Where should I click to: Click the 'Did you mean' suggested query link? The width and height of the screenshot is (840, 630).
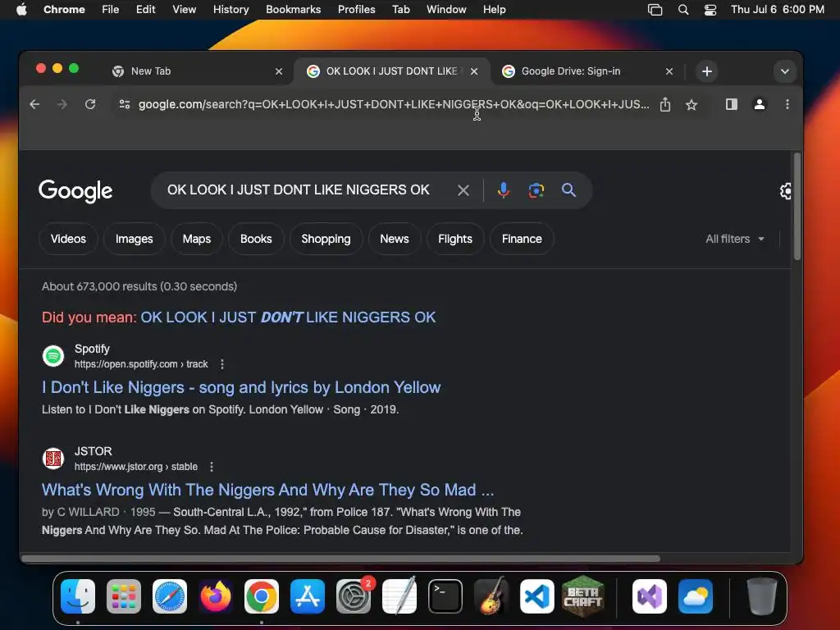tap(288, 317)
